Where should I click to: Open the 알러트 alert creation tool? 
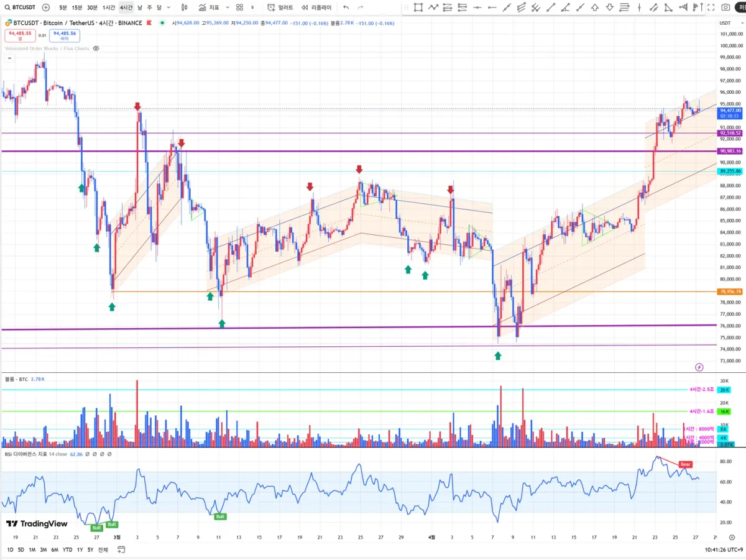[x=280, y=7]
